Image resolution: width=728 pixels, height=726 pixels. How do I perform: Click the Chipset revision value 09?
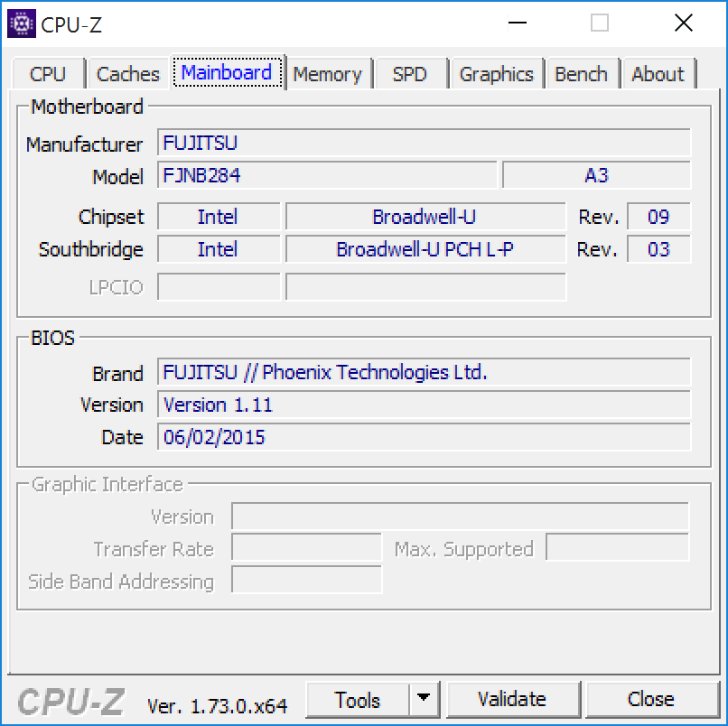(658, 217)
